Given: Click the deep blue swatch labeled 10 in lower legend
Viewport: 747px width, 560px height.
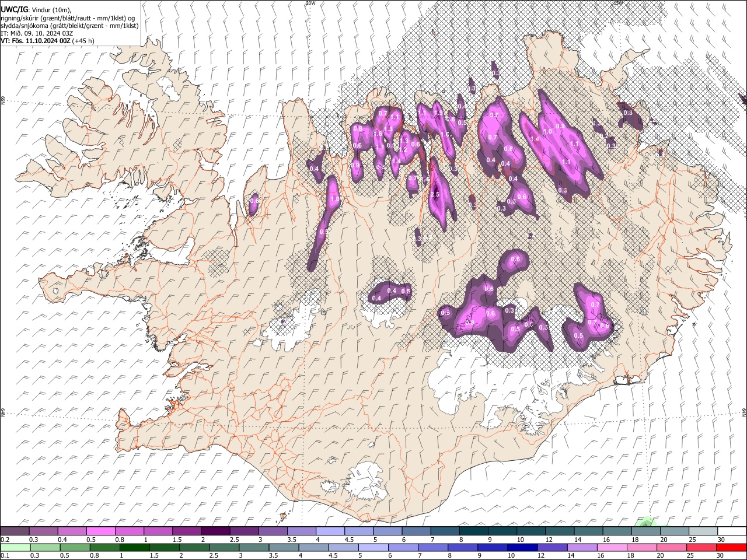Looking at the screenshot, I should 521,547.
